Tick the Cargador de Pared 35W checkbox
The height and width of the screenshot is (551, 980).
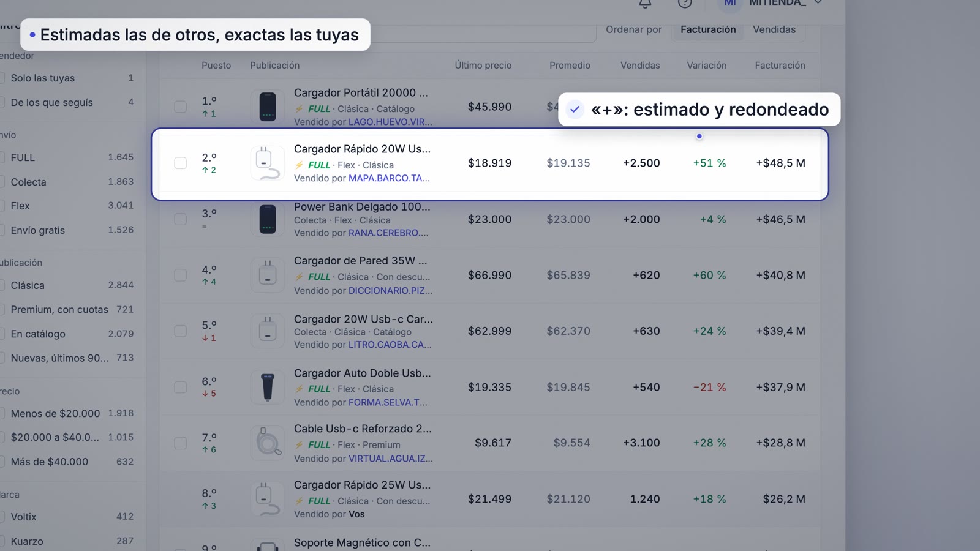[x=180, y=275]
